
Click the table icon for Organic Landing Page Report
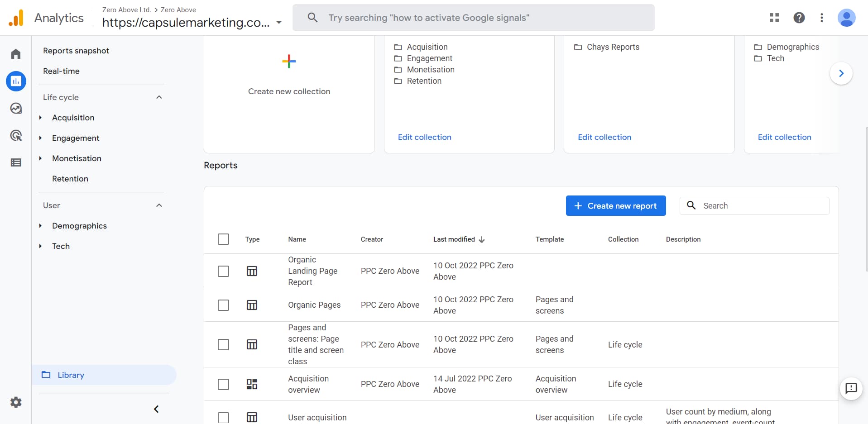252,271
